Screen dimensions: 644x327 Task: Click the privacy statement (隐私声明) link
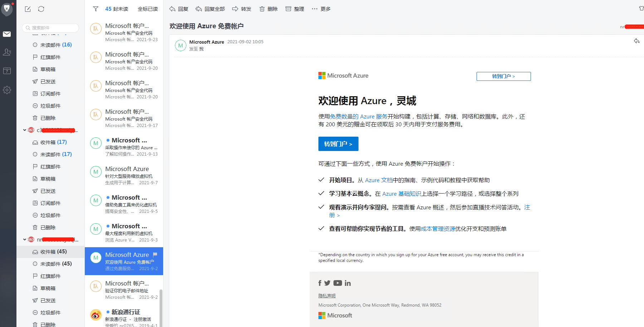[327, 296]
